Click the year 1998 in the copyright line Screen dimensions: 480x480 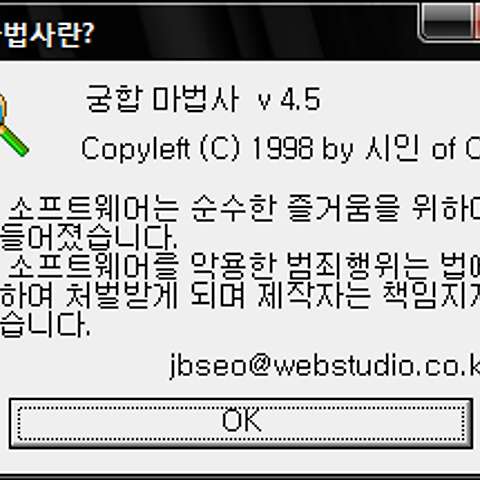(282, 148)
